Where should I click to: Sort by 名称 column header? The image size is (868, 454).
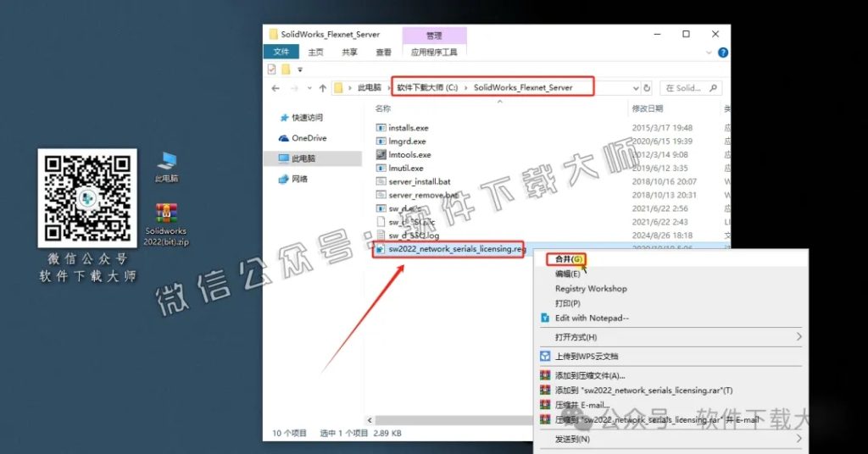tap(383, 108)
